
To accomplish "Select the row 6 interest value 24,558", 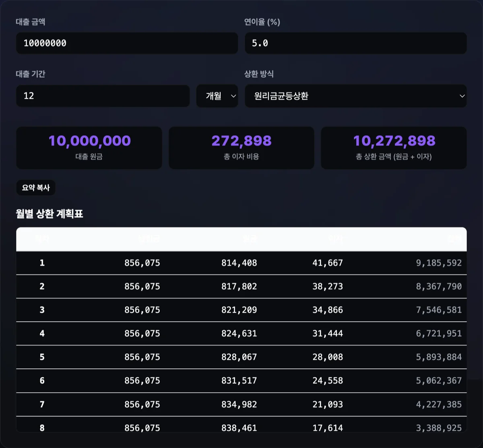I will click(328, 381).
